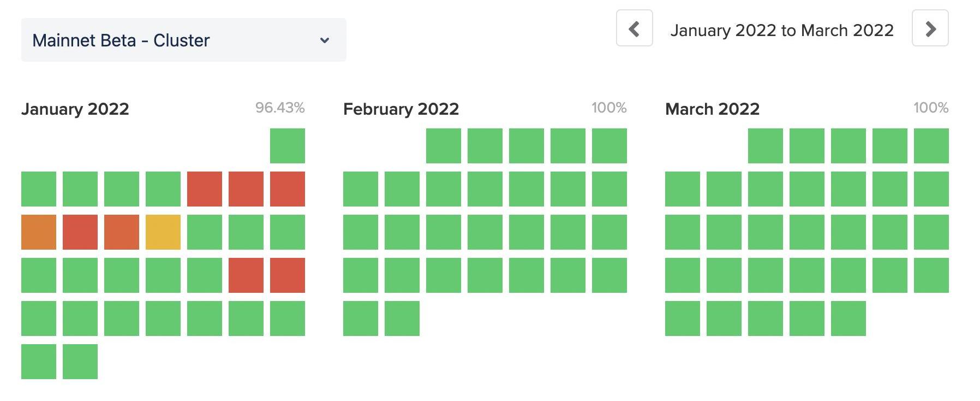The height and width of the screenshot is (401, 980).
Task: Click the red January 10 square
Action: 80,232
